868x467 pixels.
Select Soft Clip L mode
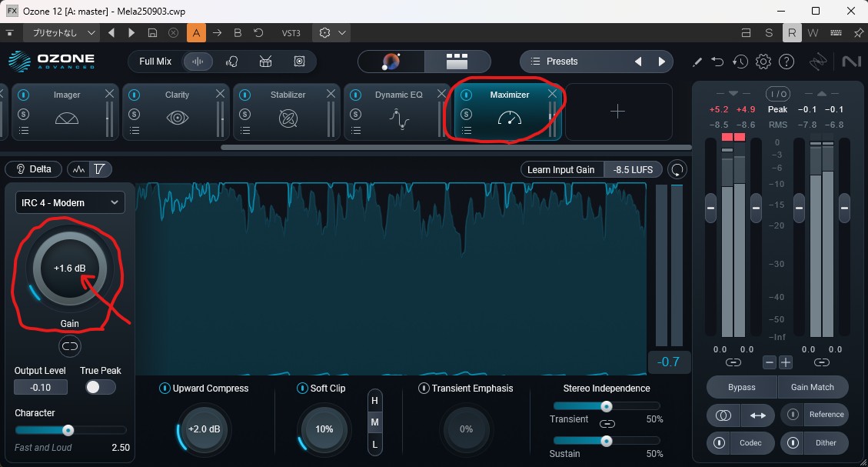point(374,444)
